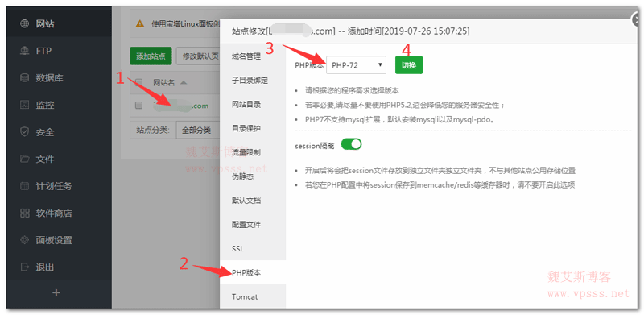This screenshot has height=315, width=644.
Task: Click the folder icon beside 文件
Action: (x=25, y=159)
